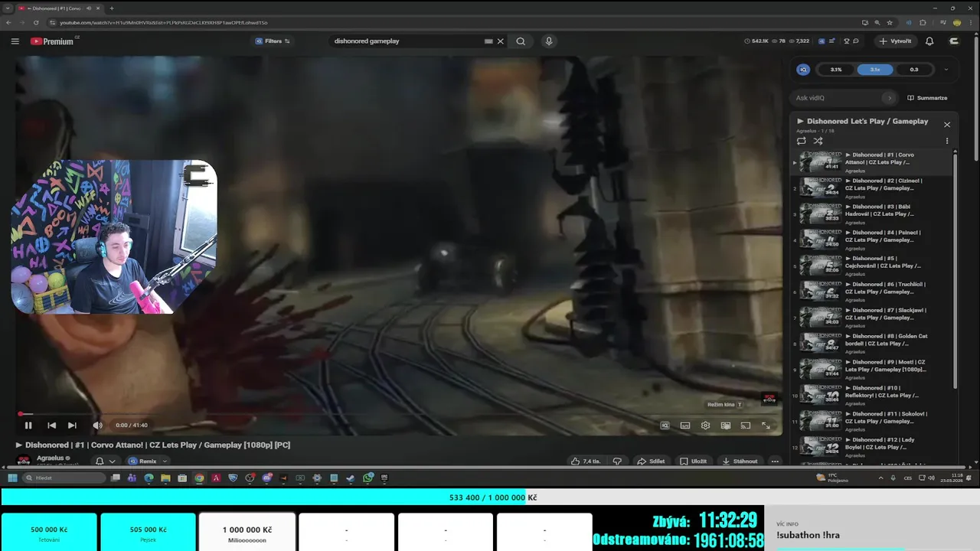980x551 pixels.
Task: Close the Dishonored playlist panel
Action: pos(947,125)
